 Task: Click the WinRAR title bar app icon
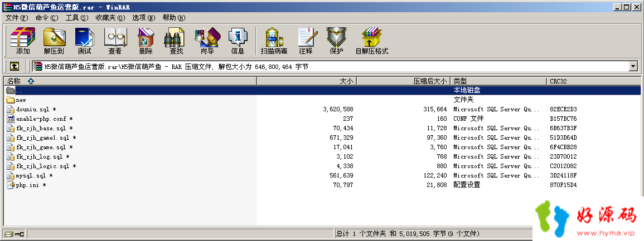click(6, 7)
